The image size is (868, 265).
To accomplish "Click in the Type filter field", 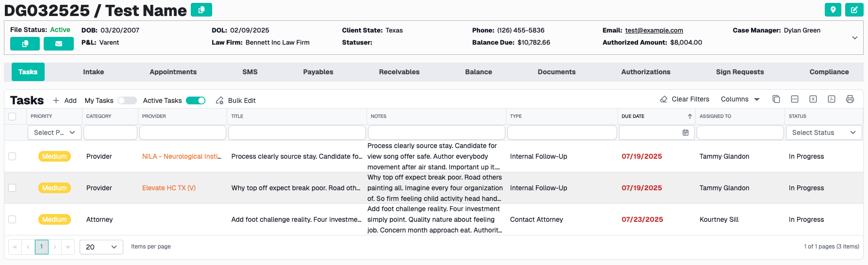I will pos(562,132).
